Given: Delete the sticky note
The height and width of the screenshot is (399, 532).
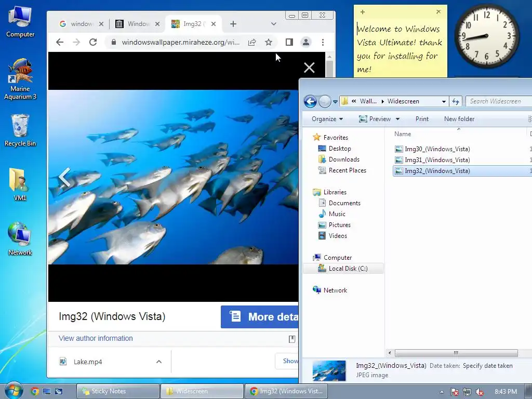Looking at the screenshot, I should click(x=438, y=12).
